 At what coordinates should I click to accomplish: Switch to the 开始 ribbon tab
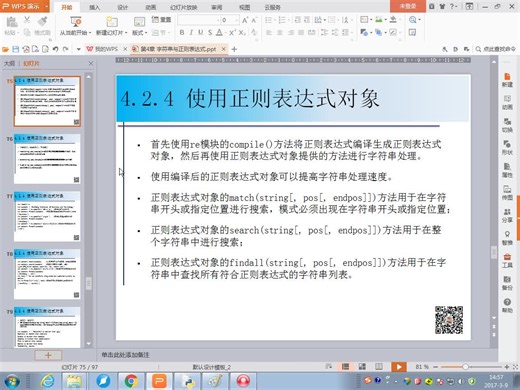[x=67, y=7]
